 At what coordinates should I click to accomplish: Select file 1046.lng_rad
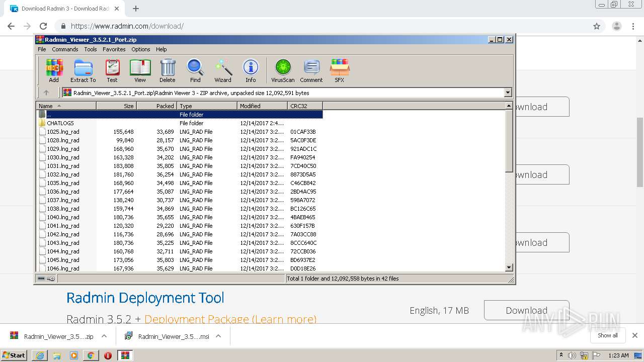pyautogui.click(x=179, y=268)
